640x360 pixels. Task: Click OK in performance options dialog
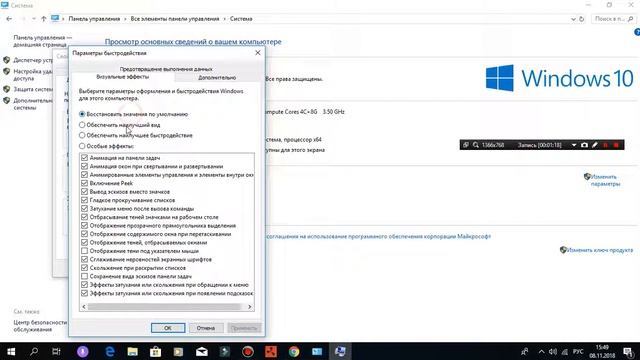[168, 328]
